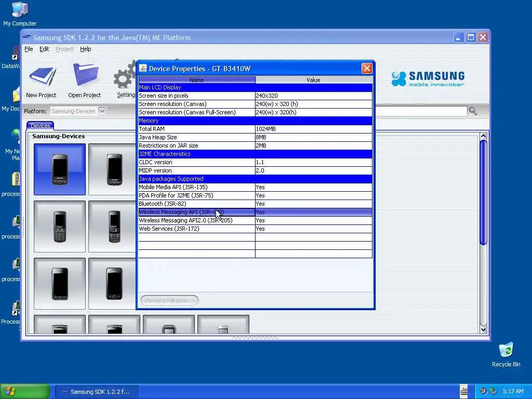Click the New Project notebook icon

click(43, 76)
